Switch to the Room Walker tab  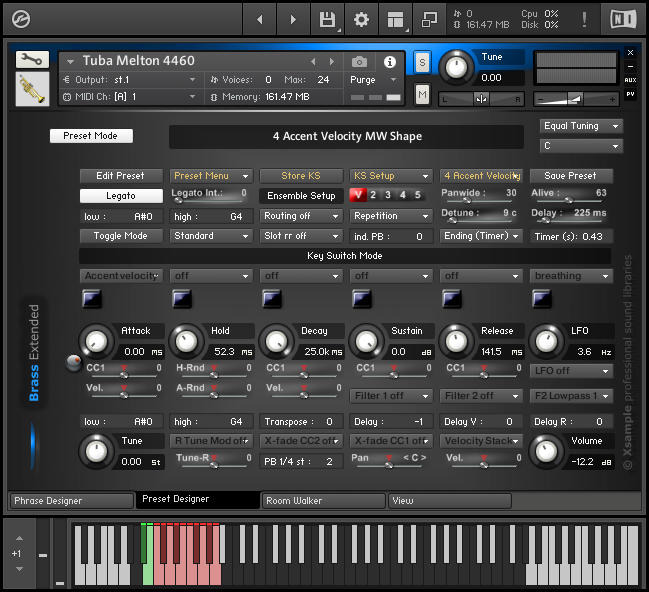pyautogui.click(x=322, y=501)
